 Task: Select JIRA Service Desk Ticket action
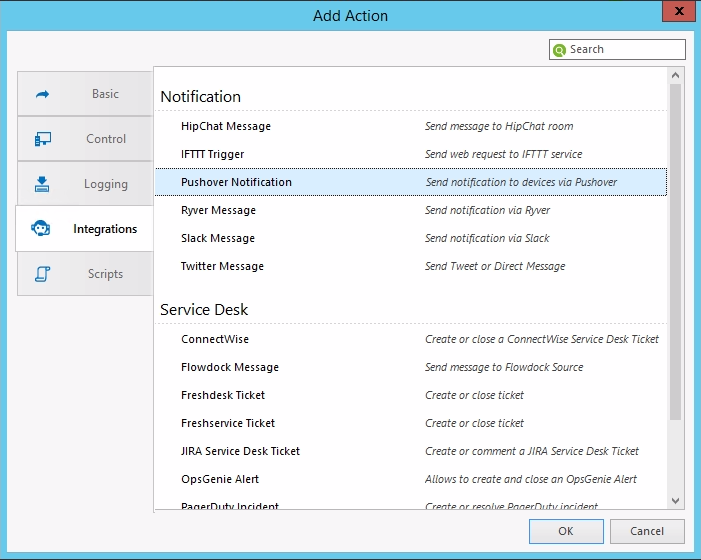tap(240, 452)
